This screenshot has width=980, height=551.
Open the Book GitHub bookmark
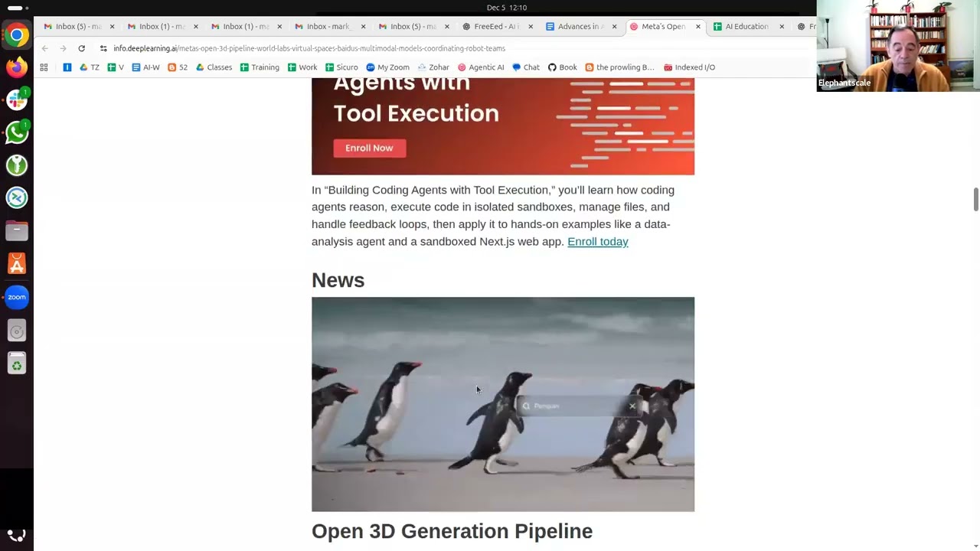click(562, 67)
